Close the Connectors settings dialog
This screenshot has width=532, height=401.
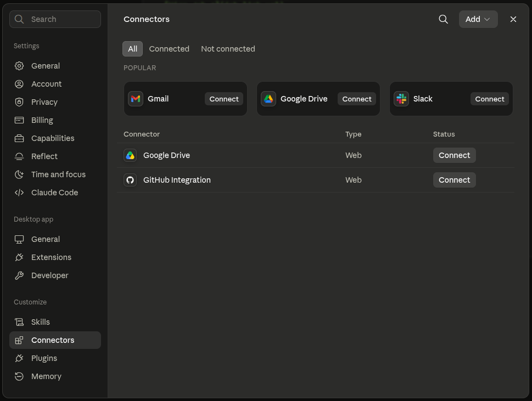pos(513,19)
